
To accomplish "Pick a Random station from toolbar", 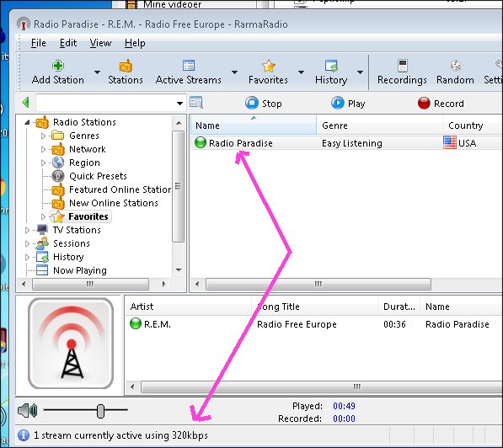I will [x=455, y=72].
